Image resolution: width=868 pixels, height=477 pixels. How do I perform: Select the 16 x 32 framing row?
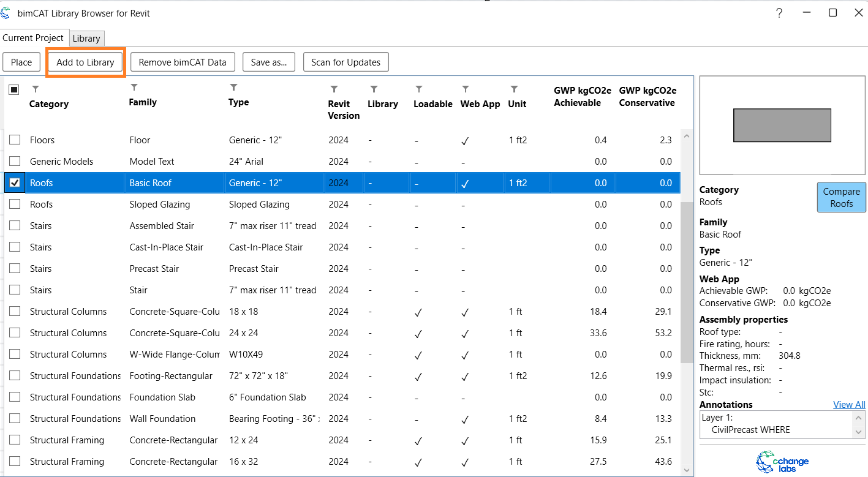(x=342, y=462)
